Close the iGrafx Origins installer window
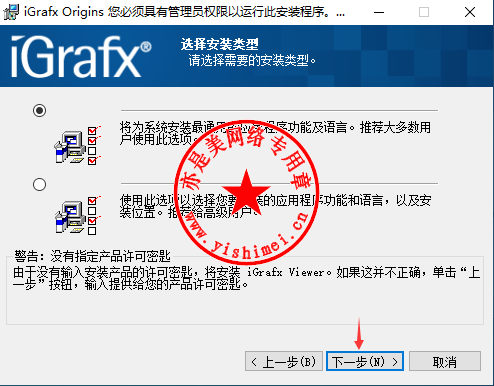This screenshot has height=386, width=494. [x=470, y=12]
